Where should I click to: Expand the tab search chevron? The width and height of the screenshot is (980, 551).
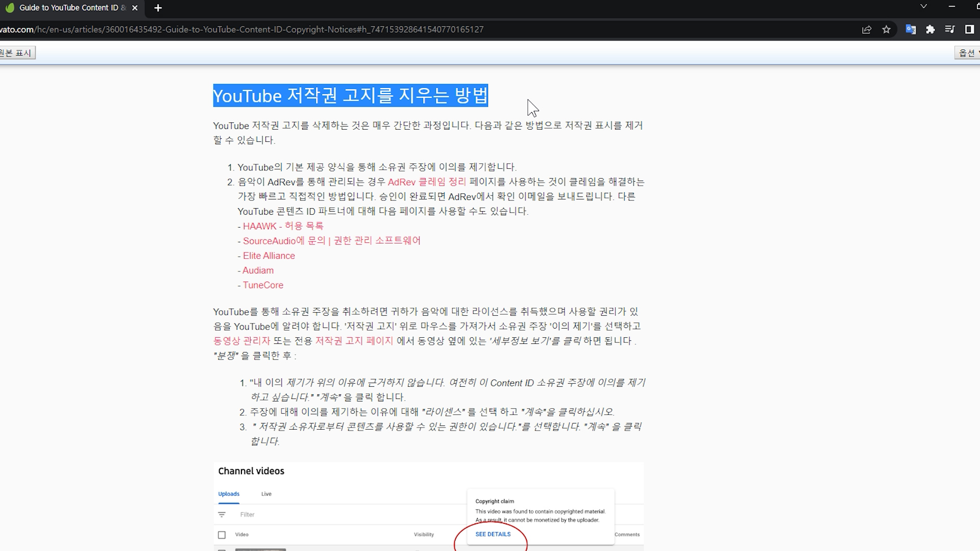tap(923, 7)
